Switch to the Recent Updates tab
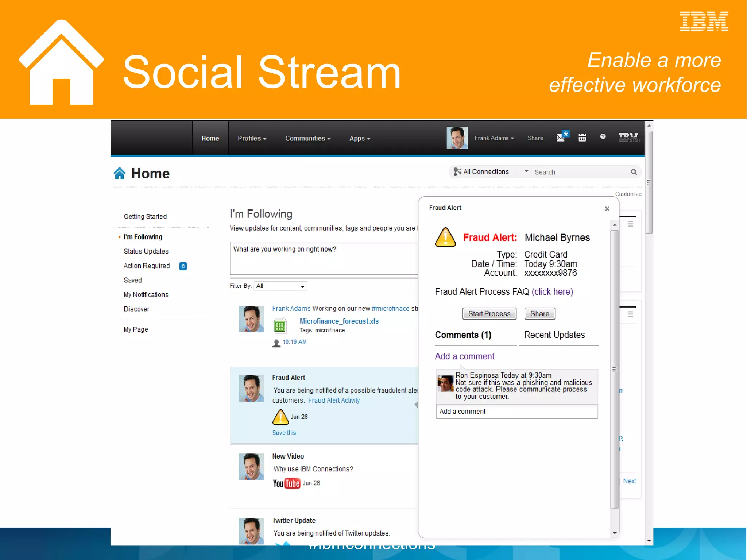This screenshot has height=560, width=747. pyautogui.click(x=554, y=335)
